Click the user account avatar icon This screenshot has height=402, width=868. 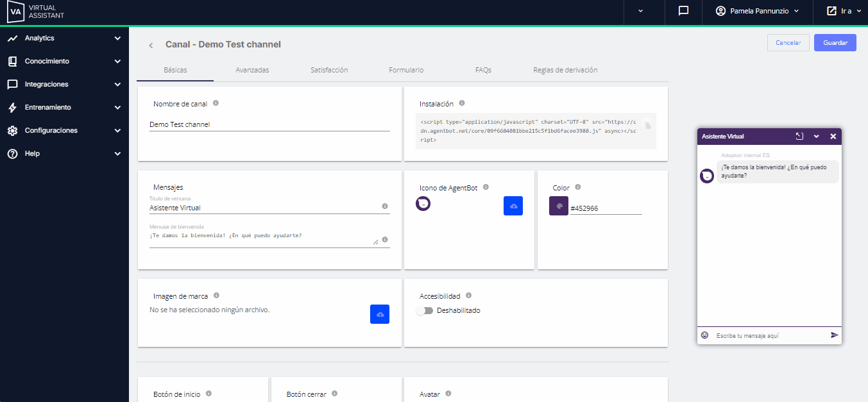click(x=720, y=11)
